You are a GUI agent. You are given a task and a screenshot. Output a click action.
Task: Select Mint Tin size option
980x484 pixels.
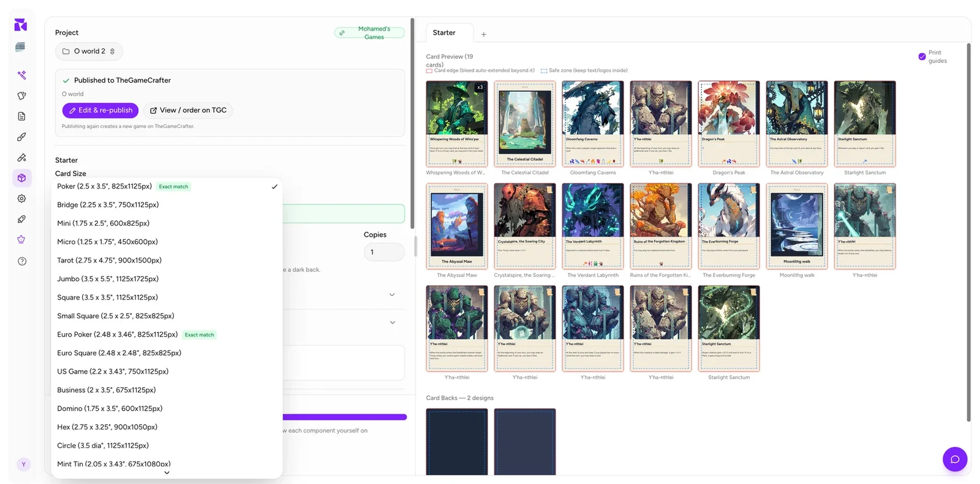167,464
